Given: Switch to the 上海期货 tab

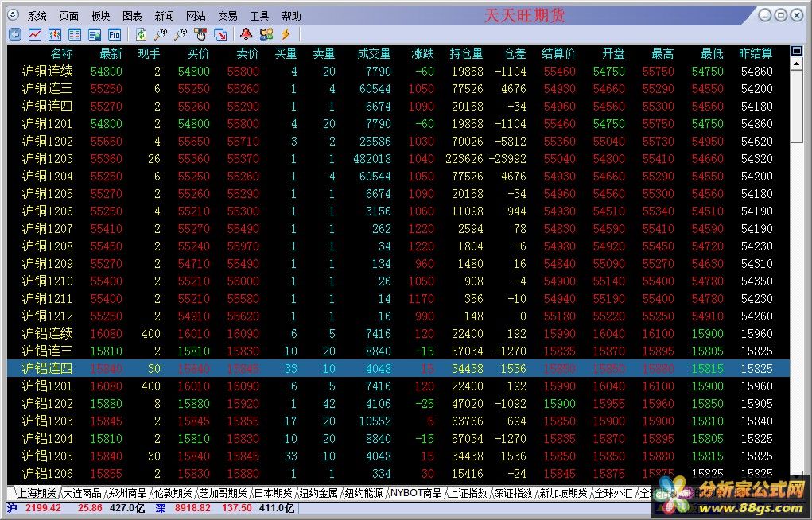Looking at the screenshot, I should [x=37, y=493].
